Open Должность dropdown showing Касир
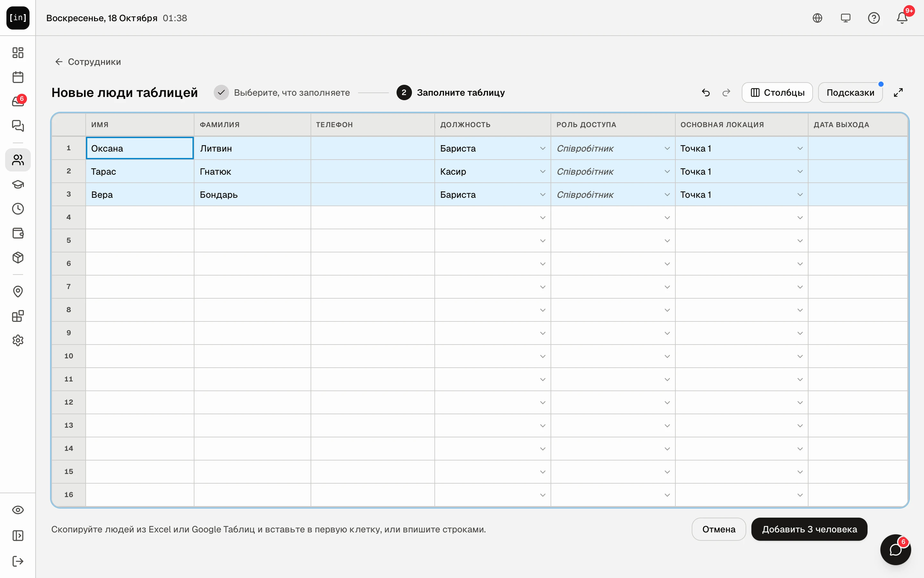This screenshot has width=924, height=578. click(x=543, y=172)
